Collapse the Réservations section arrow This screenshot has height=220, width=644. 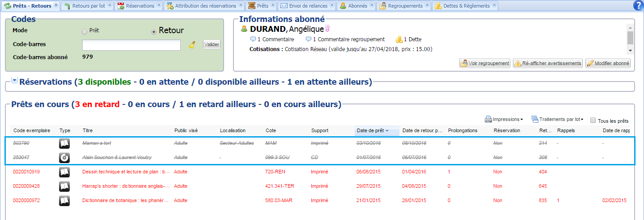click(14, 81)
